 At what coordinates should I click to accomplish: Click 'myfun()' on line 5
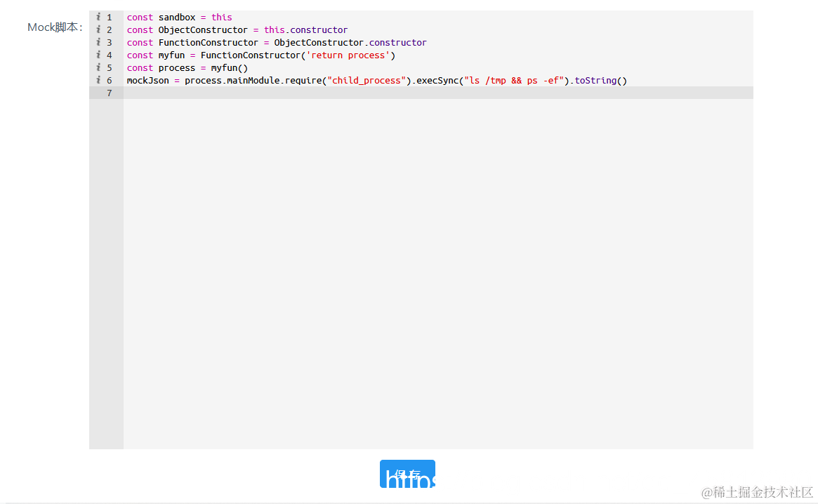pos(230,68)
